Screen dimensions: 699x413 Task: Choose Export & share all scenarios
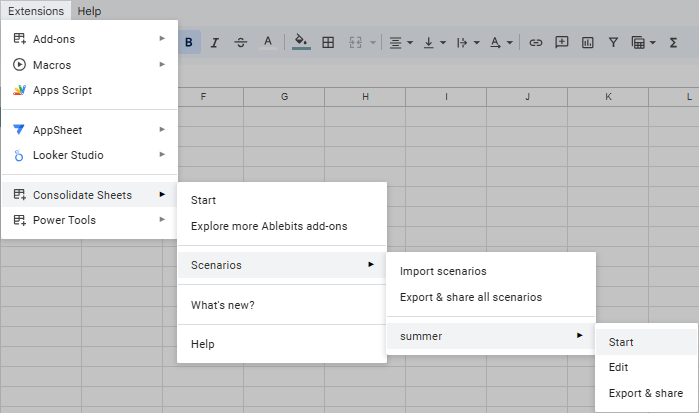pyautogui.click(x=491, y=297)
